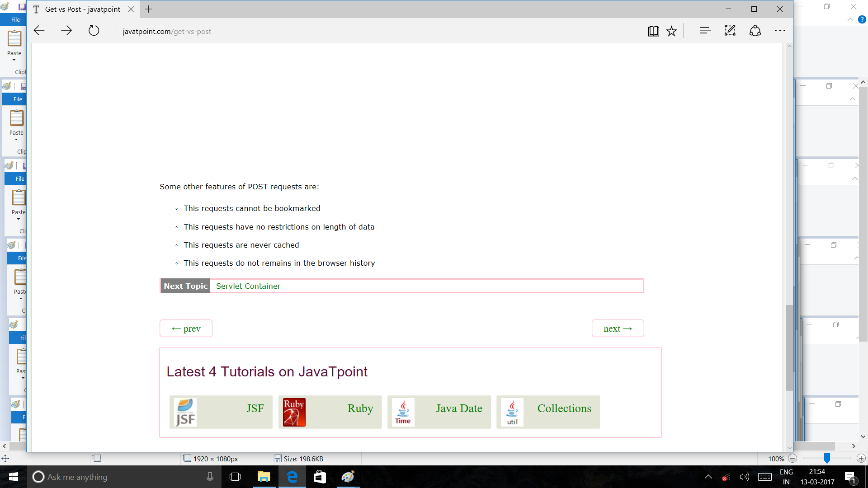Show hidden system tray icons chevron
Viewport: 868px width, 488px height.
708,477
